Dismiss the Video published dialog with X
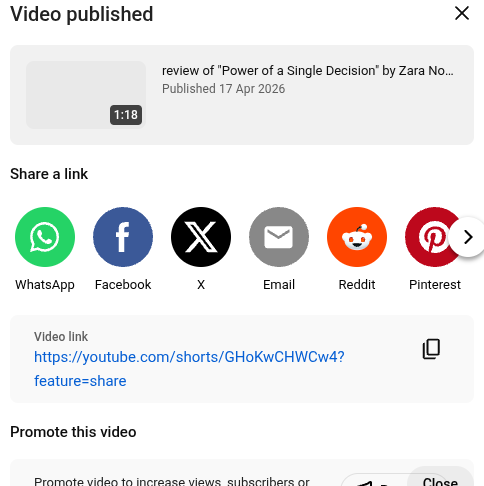This screenshot has width=484, height=486. (462, 14)
